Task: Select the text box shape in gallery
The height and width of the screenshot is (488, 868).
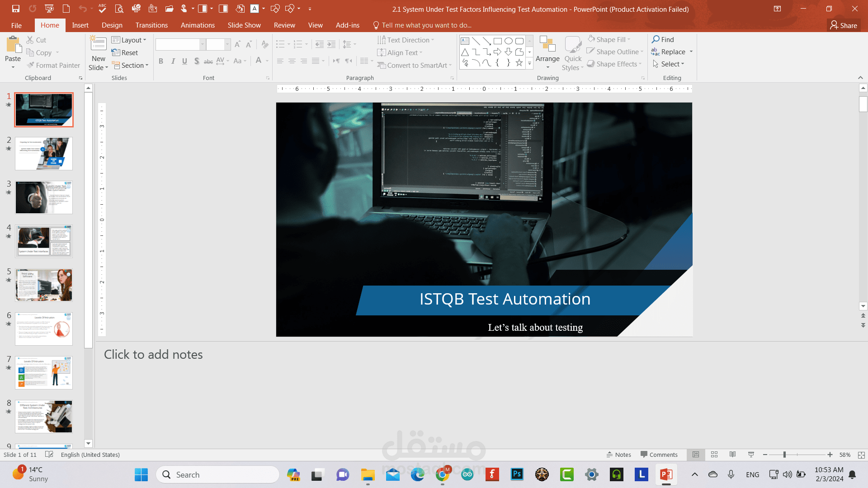Action: click(465, 41)
